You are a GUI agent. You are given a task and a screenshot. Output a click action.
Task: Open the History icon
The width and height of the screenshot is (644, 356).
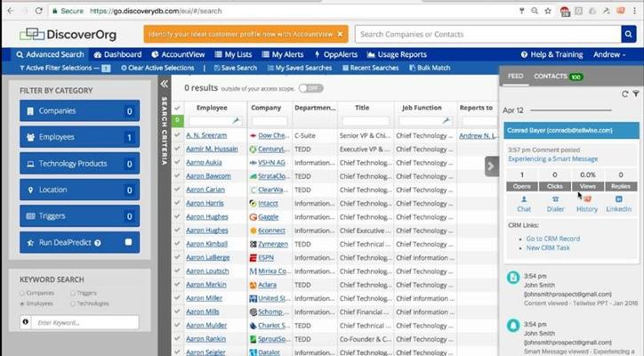pyautogui.click(x=587, y=205)
